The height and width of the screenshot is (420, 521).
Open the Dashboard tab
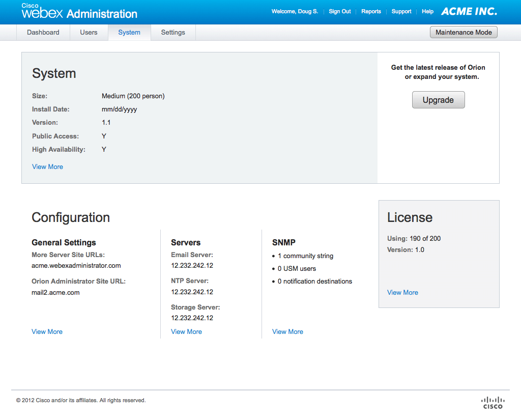(x=43, y=32)
